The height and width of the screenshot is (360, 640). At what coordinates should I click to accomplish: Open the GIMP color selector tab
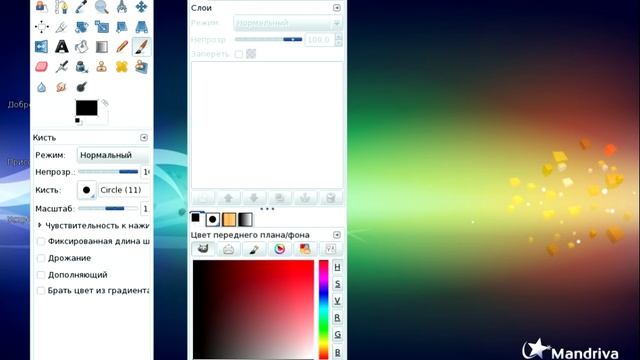point(203,249)
